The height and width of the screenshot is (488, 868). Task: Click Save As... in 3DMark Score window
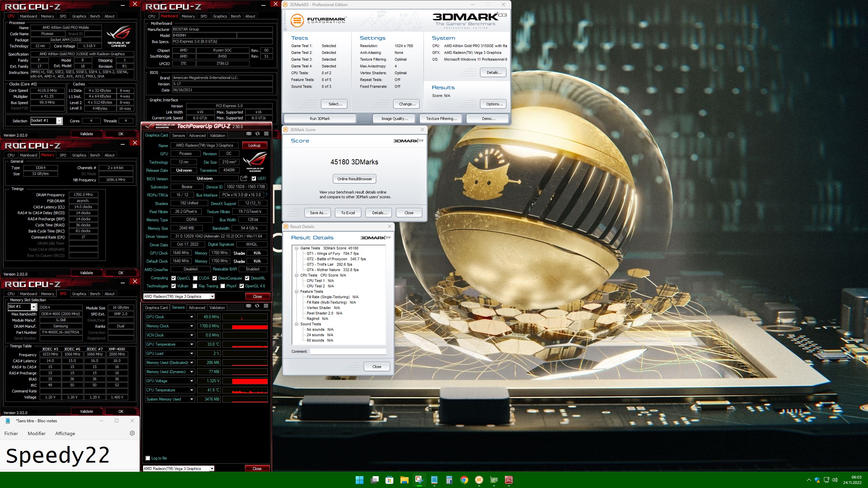[318, 213]
